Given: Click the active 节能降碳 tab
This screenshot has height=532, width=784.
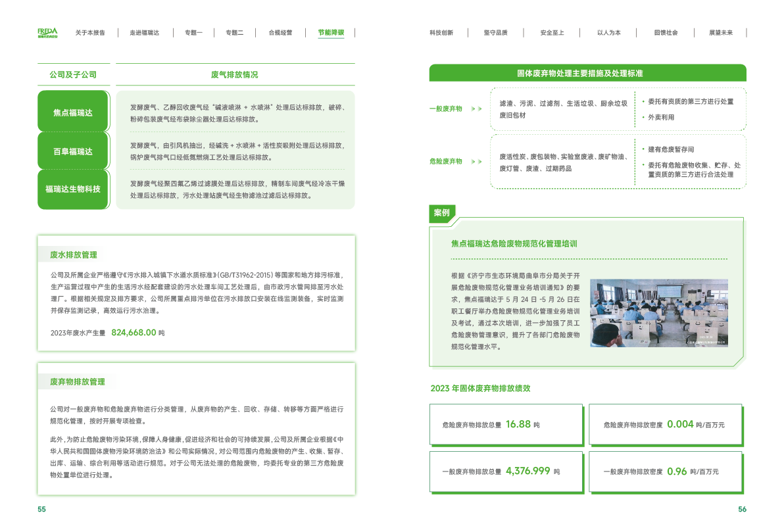Looking at the screenshot, I should click(331, 32).
